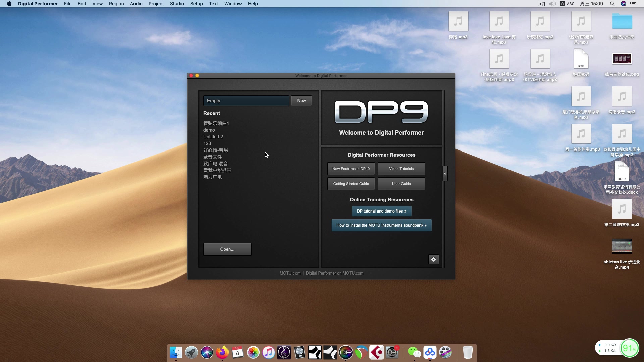Select ableton live 步进录音.mp4 thumbnail
Image resolution: width=644 pixels, height=362 pixels.
pos(622,246)
